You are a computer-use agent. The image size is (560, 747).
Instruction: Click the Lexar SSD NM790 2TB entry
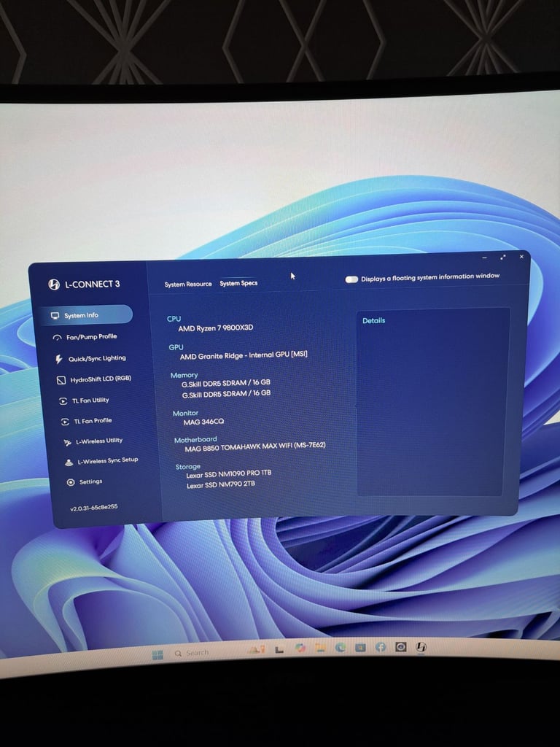pos(220,484)
